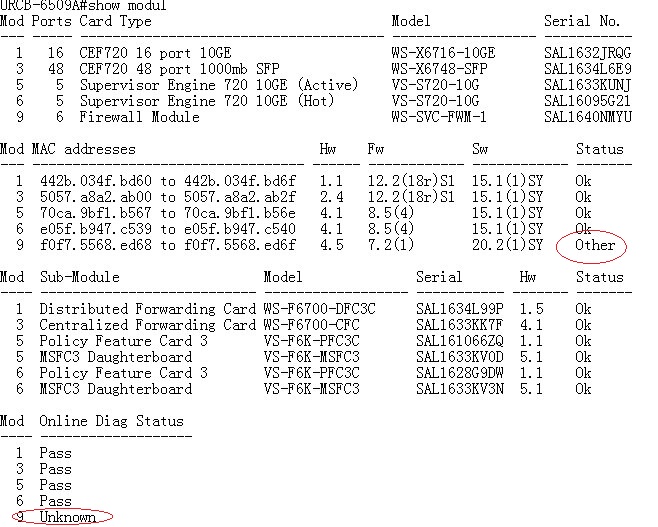Click serial SAL1633KV3N
The height and width of the screenshot is (527, 658).
tap(460, 389)
